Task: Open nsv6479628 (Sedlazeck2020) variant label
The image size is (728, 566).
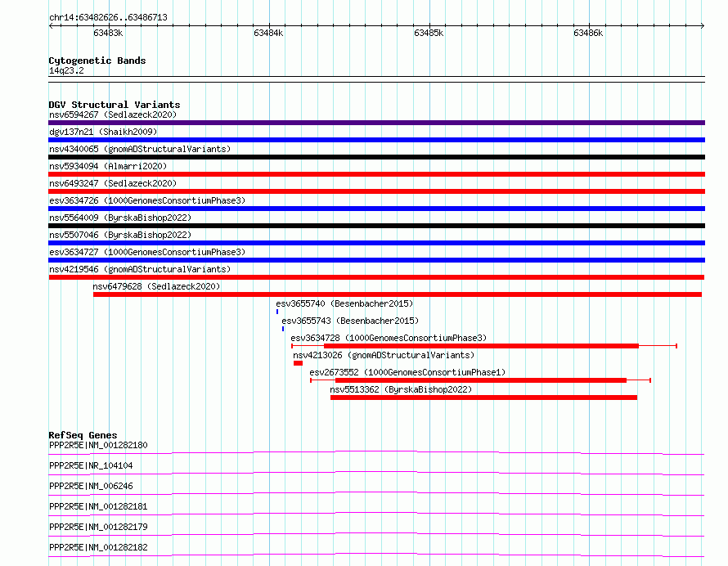Action: (156, 286)
